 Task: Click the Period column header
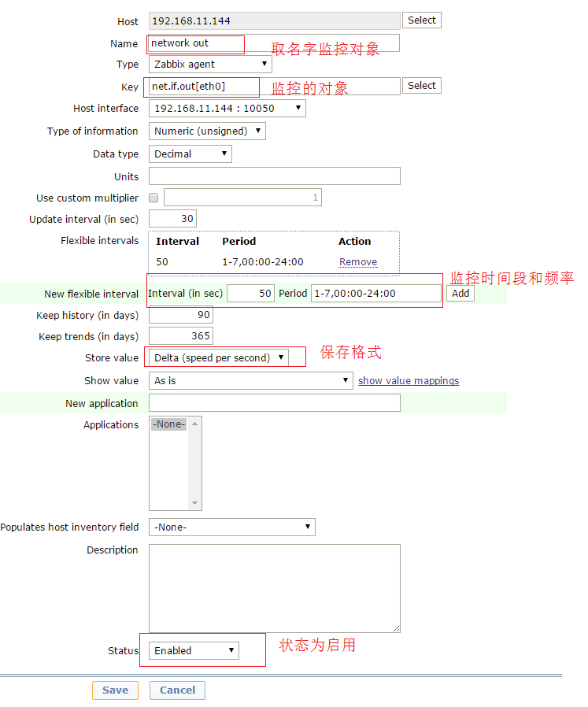click(239, 241)
